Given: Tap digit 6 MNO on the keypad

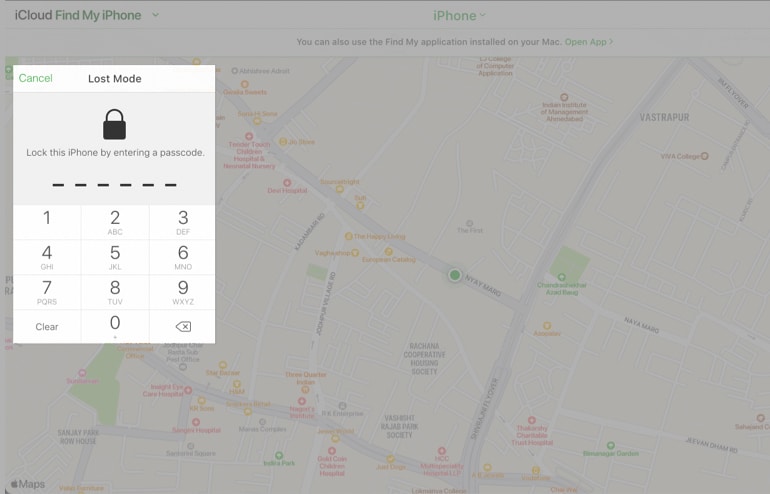Looking at the screenshot, I should (x=183, y=257).
